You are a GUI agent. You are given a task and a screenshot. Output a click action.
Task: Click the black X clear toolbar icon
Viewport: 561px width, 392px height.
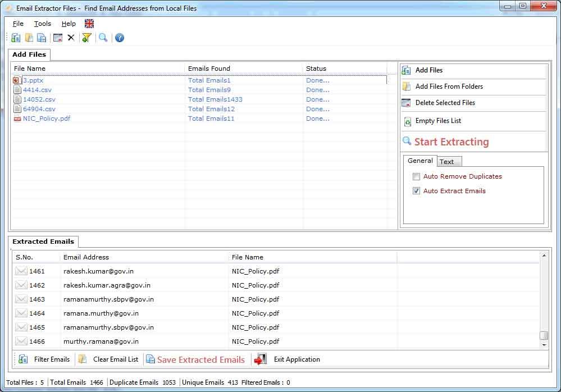click(x=71, y=38)
